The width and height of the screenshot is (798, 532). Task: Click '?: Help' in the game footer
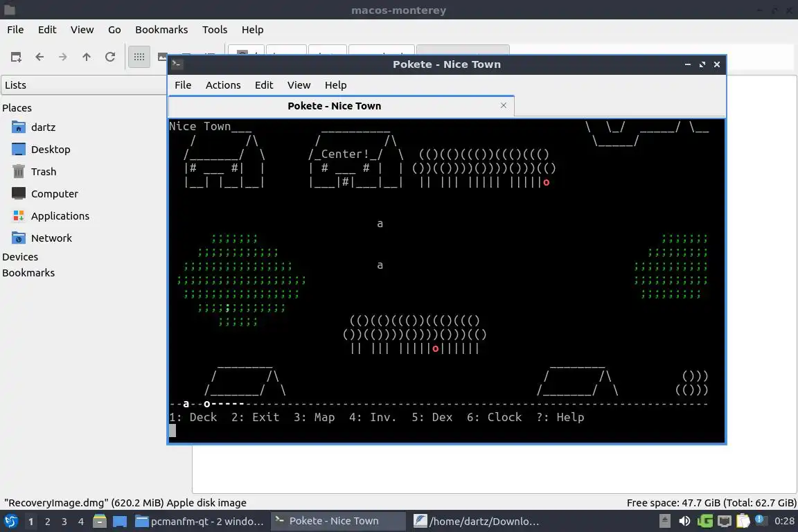point(560,417)
